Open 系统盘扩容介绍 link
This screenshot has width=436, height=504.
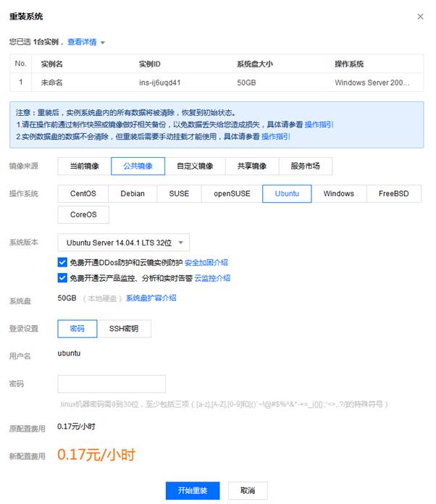click(151, 298)
